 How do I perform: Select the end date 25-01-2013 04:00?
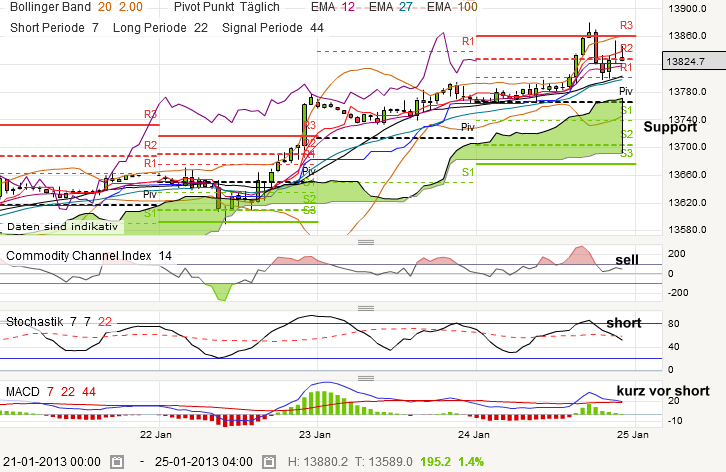204,462
